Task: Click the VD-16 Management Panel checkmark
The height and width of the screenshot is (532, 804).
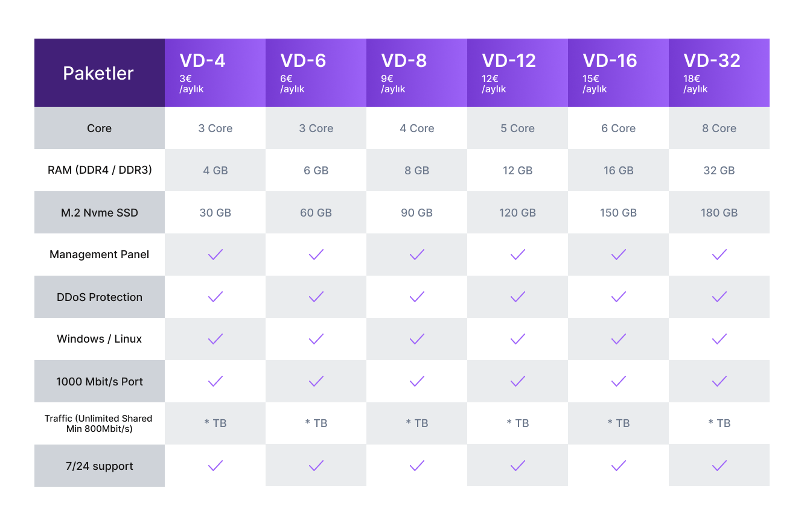Action: pos(619,255)
